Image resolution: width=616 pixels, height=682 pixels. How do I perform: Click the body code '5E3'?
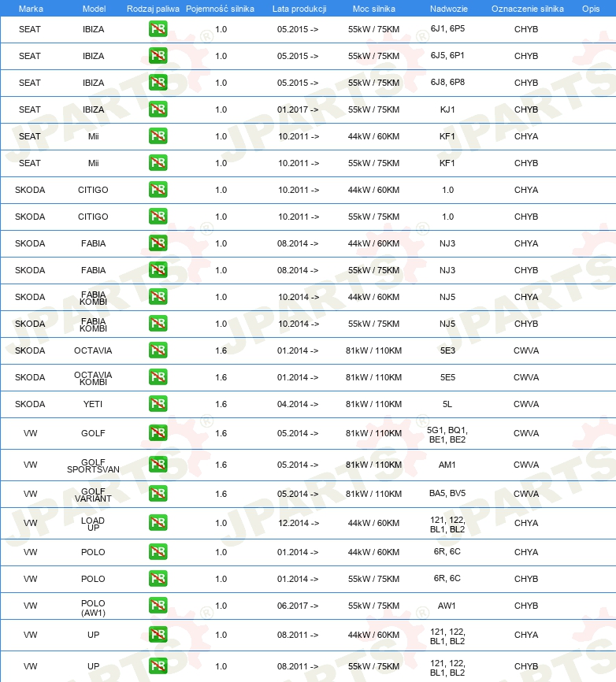(x=447, y=350)
